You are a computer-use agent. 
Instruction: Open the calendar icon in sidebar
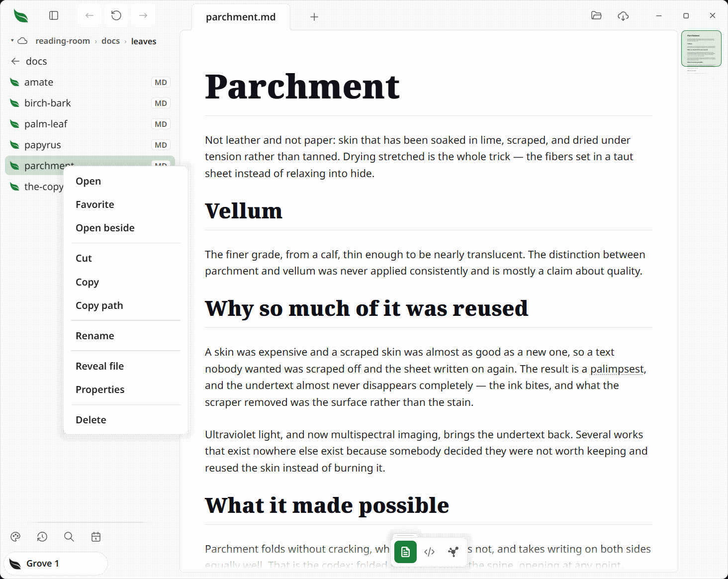(x=96, y=537)
